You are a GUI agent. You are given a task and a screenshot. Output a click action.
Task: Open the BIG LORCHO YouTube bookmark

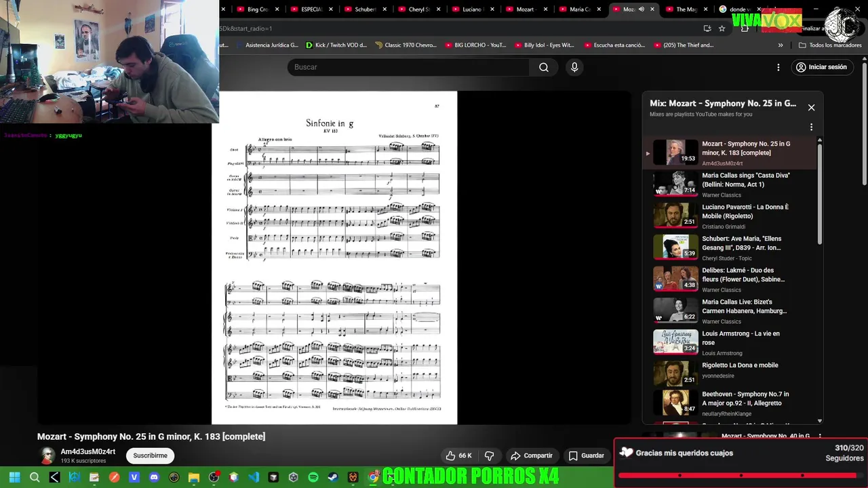[x=475, y=45]
